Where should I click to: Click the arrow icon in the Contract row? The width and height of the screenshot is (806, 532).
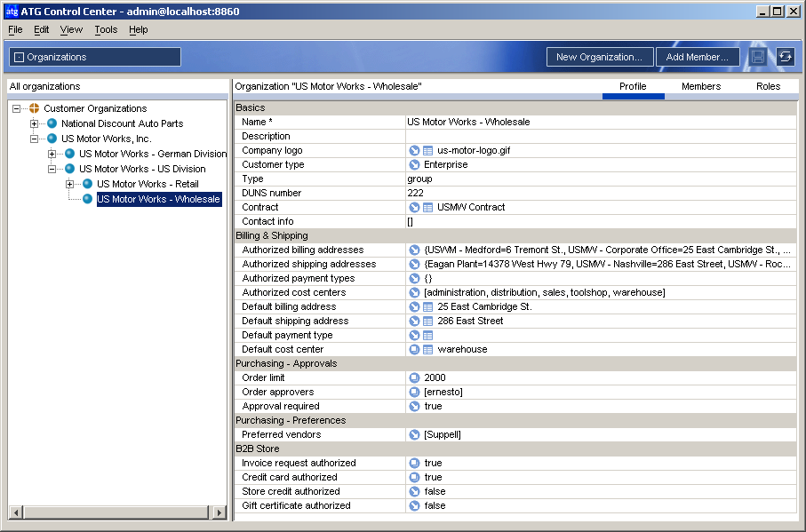pos(414,208)
